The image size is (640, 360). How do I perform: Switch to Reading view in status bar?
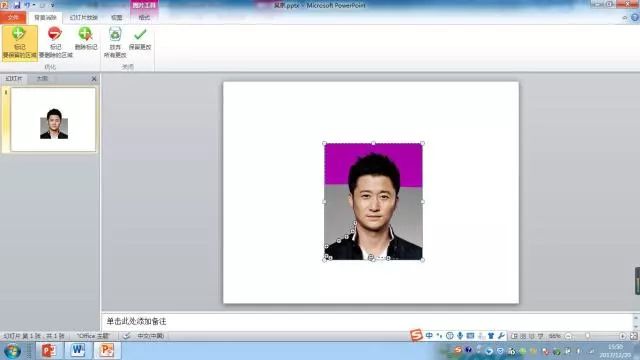coord(531,336)
